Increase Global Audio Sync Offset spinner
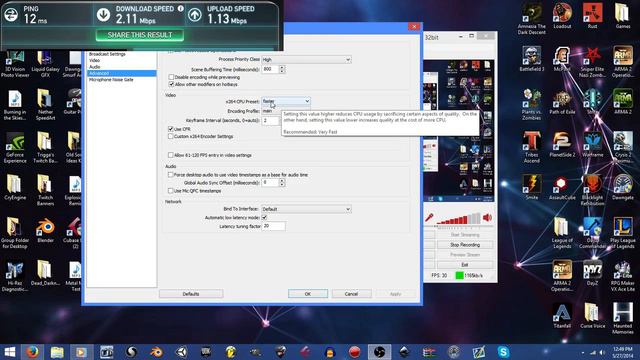The width and height of the screenshot is (640, 360). pos(282,181)
